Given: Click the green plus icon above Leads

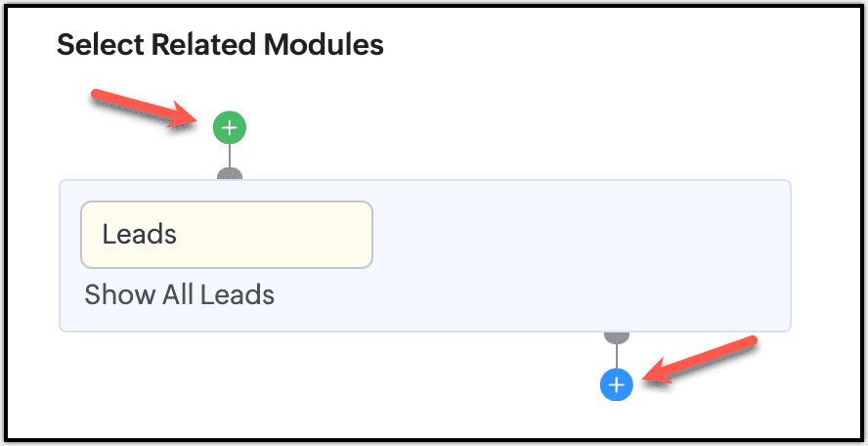Looking at the screenshot, I should point(229,127).
